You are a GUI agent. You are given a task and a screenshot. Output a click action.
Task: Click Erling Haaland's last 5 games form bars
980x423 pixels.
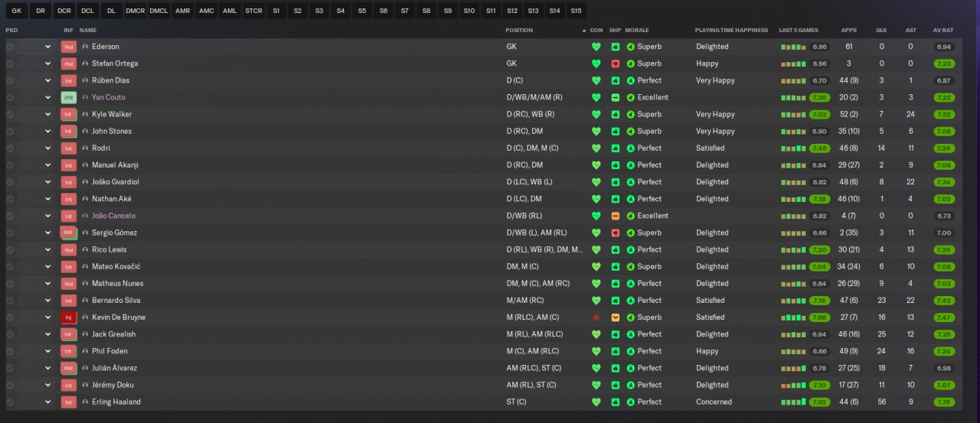[x=793, y=402]
